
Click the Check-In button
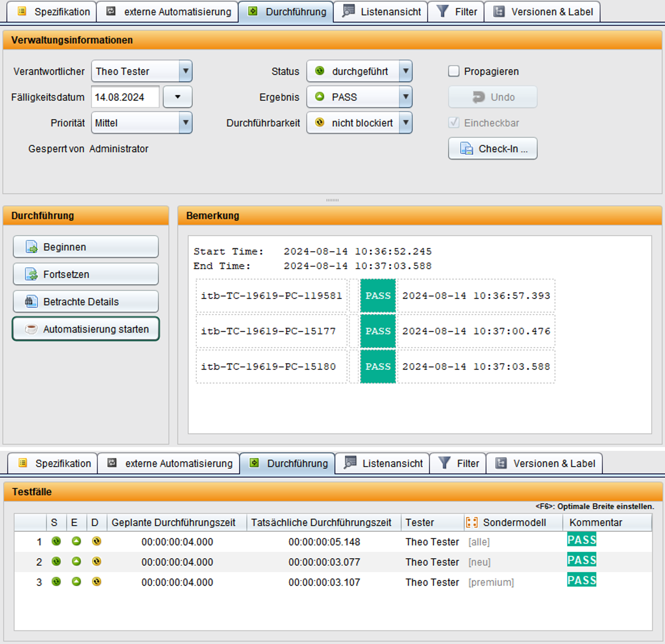pyautogui.click(x=493, y=148)
